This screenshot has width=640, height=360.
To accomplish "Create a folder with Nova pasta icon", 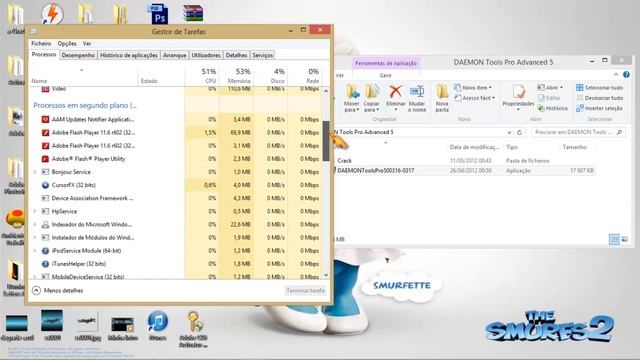I will pos(442,98).
